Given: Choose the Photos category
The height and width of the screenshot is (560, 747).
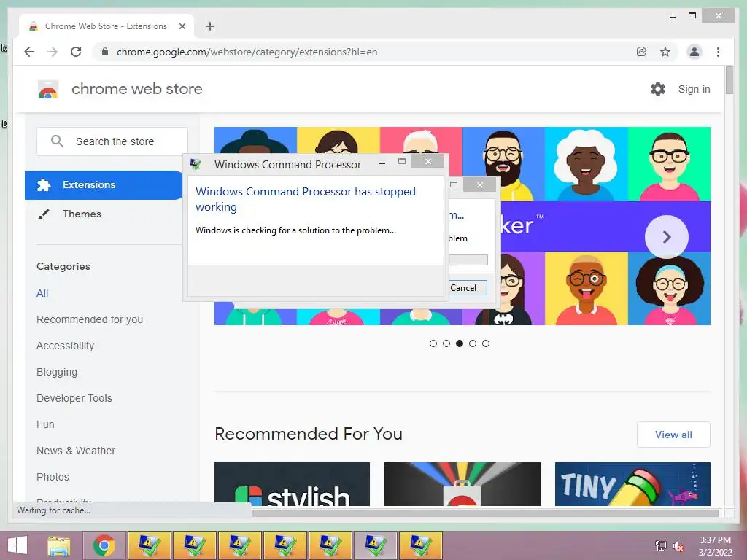Looking at the screenshot, I should [x=53, y=477].
